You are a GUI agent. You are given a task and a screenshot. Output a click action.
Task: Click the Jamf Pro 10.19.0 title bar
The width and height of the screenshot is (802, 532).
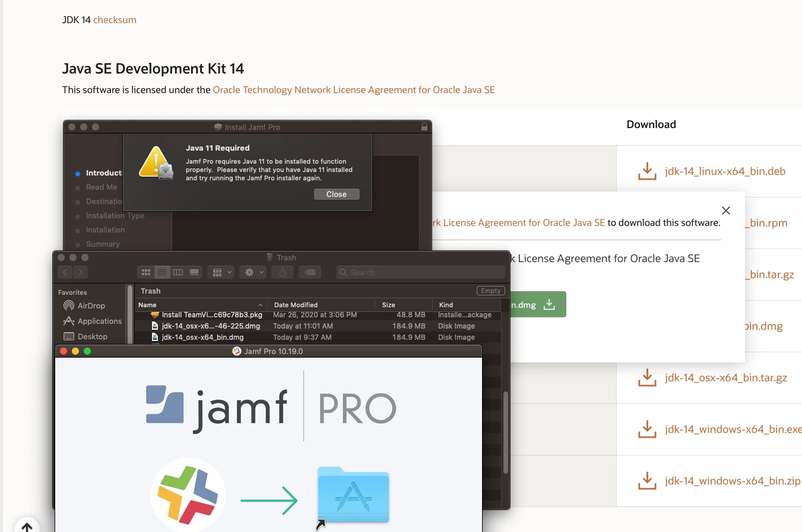[268, 351]
